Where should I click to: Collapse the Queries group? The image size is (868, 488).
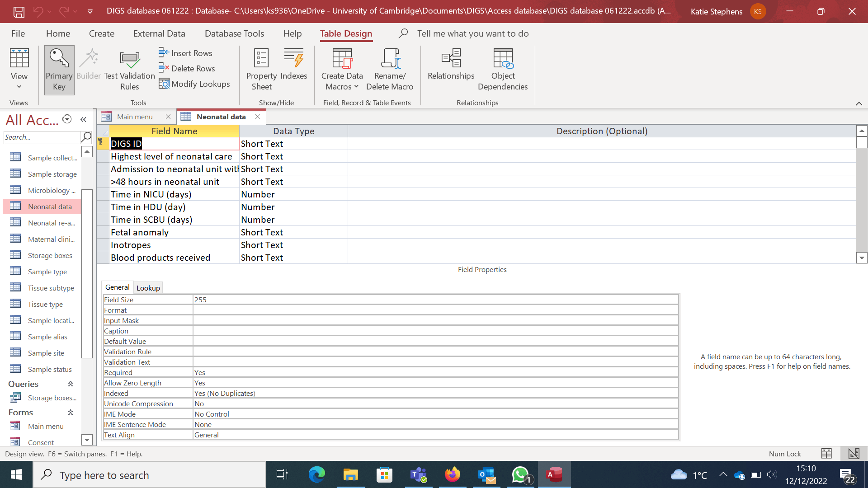coord(71,384)
